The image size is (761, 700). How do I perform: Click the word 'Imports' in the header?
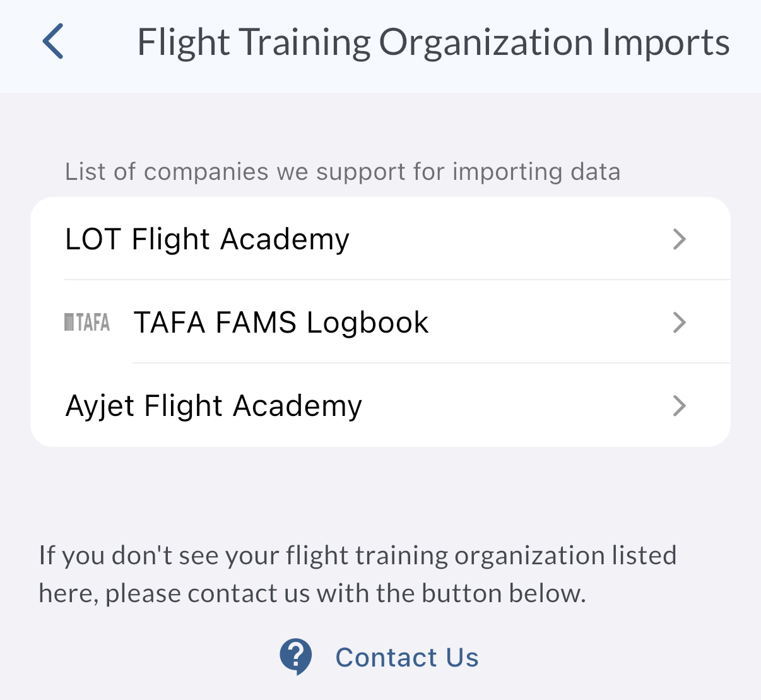[x=666, y=42]
